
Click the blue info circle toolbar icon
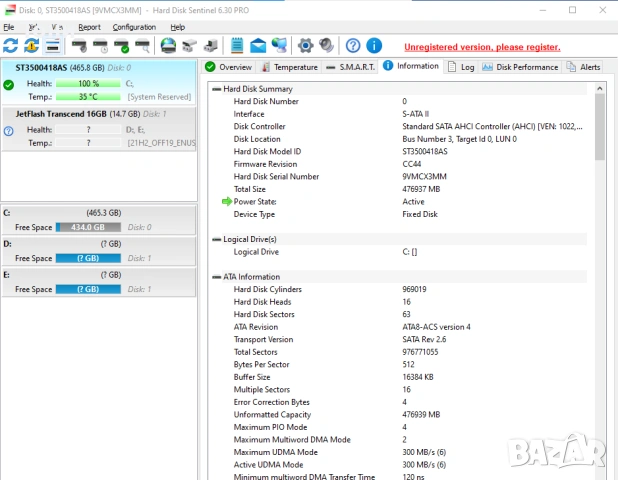[x=373, y=46]
